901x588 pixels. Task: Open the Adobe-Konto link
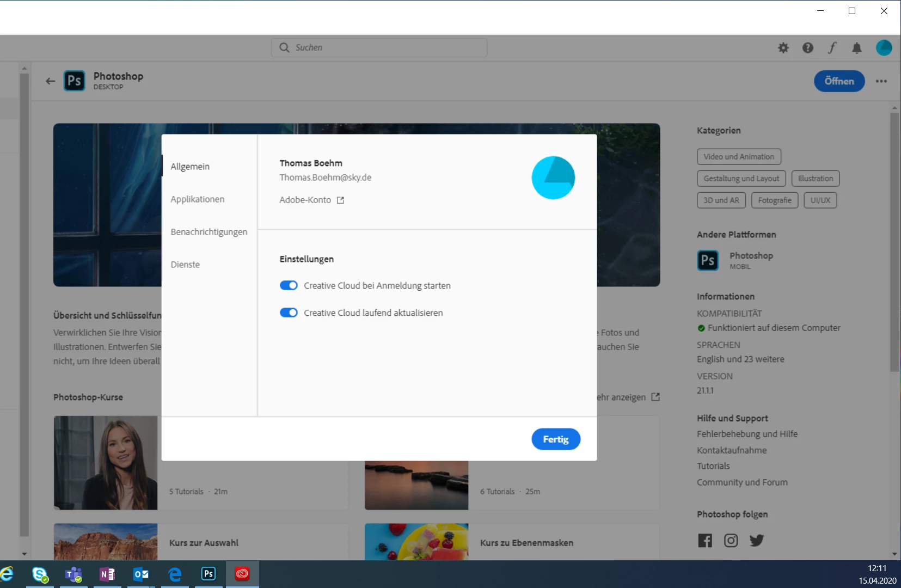305,200
